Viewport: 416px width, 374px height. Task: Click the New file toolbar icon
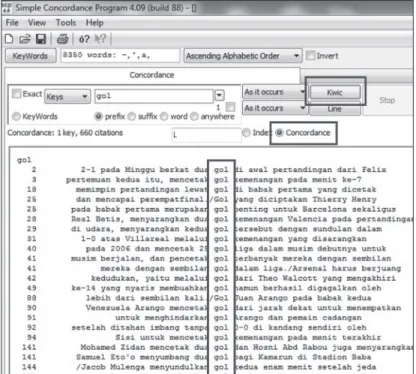click(9, 39)
